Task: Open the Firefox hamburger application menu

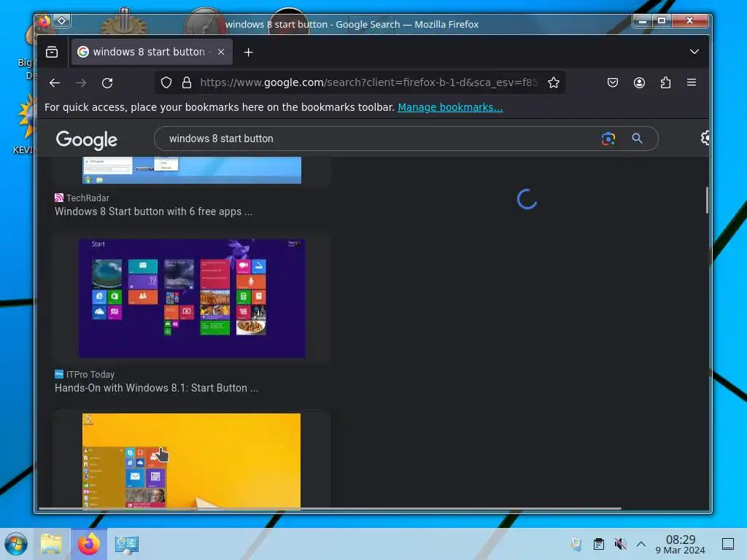Action: tap(692, 83)
